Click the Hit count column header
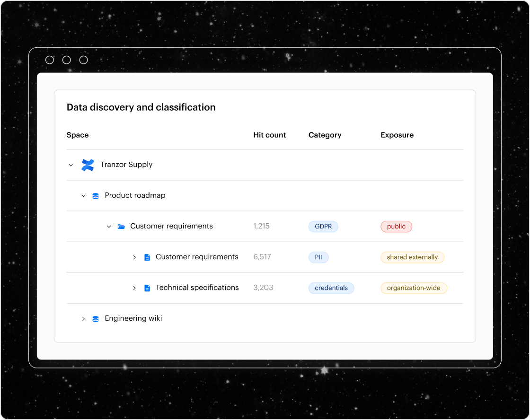This screenshot has width=530, height=420. [x=269, y=135]
